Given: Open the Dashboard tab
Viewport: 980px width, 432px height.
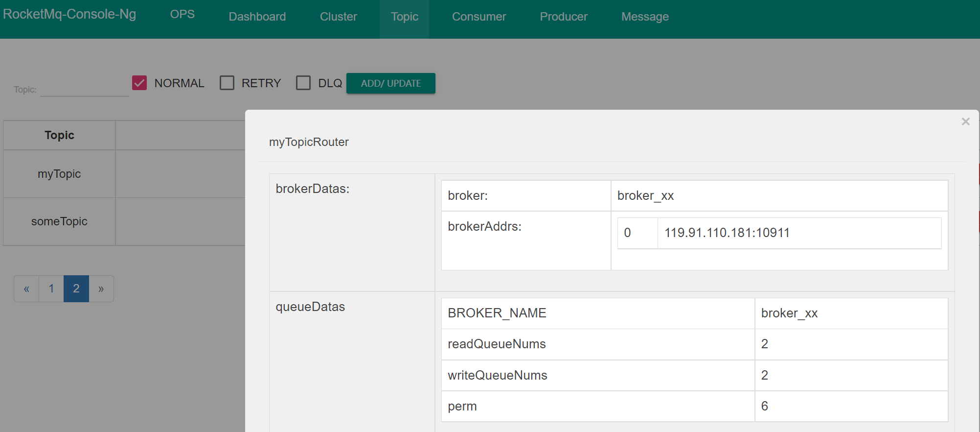Looking at the screenshot, I should (257, 17).
